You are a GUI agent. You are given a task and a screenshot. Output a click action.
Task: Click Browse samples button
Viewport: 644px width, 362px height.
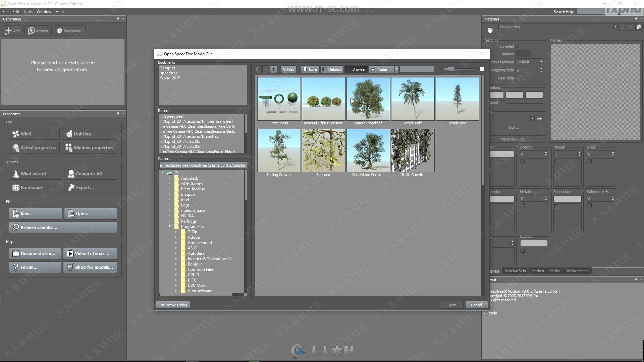(x=63, y=228)
